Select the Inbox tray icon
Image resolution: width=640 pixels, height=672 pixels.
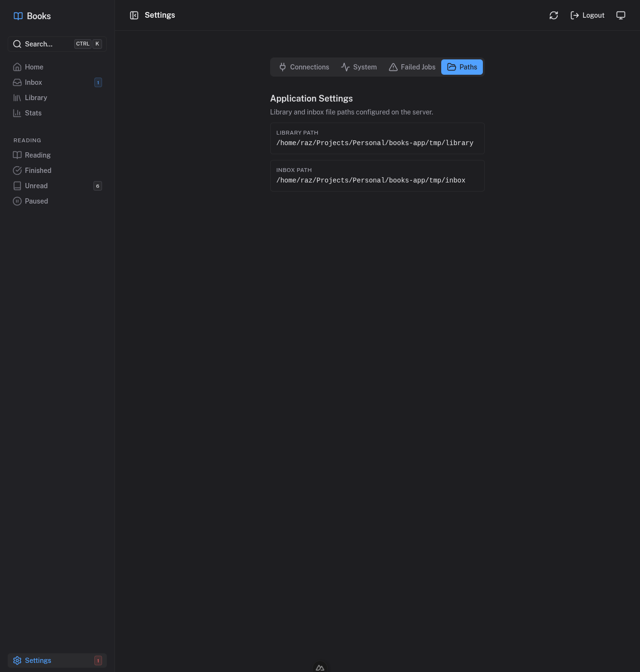[17, 82]
